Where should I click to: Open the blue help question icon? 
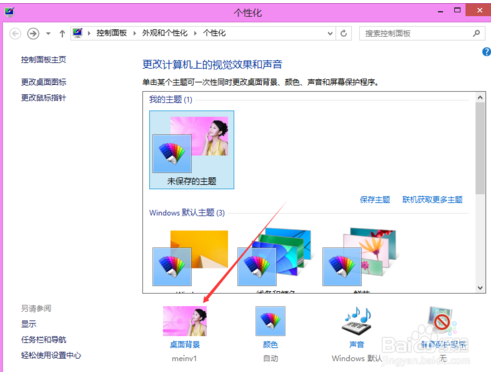point(486,52)
